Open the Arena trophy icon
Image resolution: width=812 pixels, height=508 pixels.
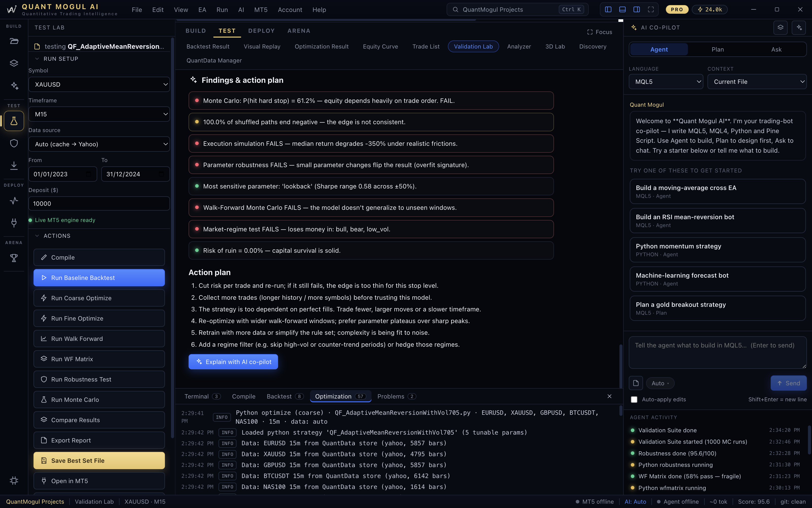[x=14, y=258]
